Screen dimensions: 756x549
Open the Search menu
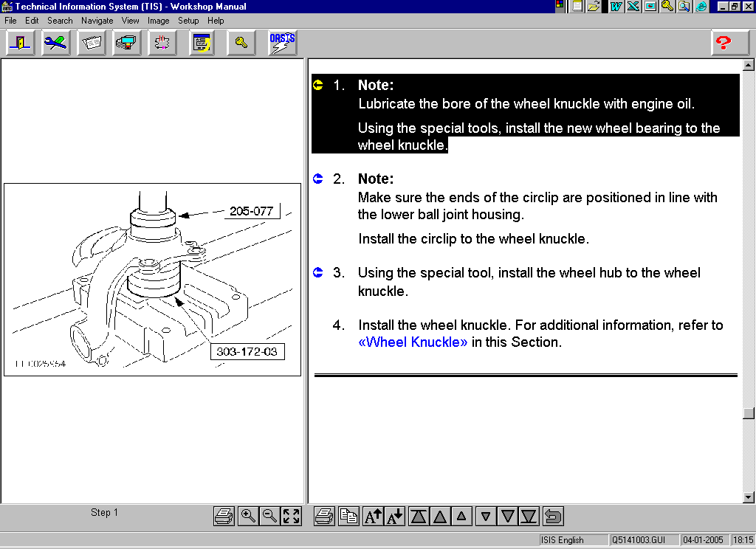60,21
